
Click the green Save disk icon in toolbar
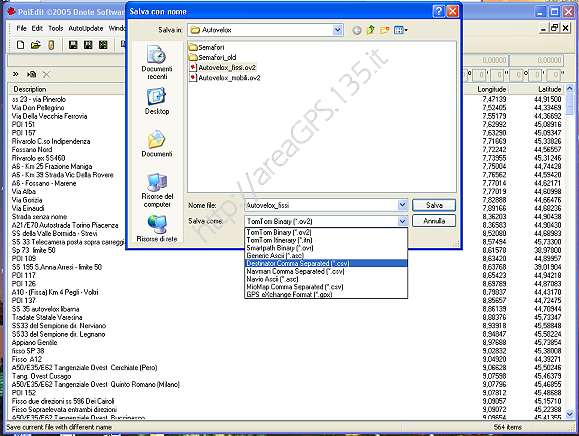pyautogui.click(x=103, y=45)
